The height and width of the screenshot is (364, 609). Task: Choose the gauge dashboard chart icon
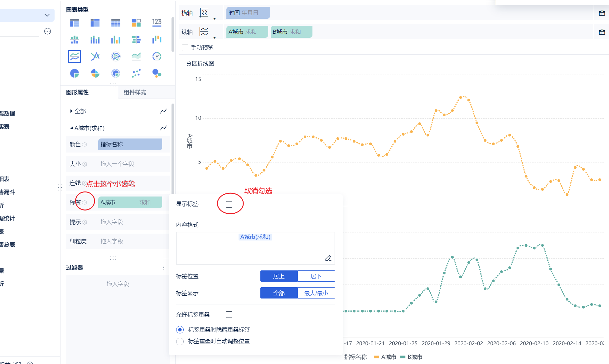(x=157, y=56)
